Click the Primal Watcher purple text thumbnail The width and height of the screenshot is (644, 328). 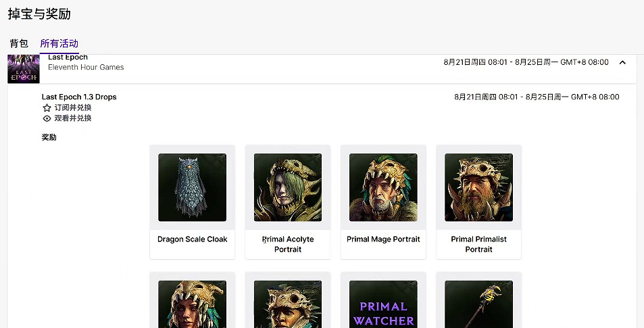[x=383, y=304]
